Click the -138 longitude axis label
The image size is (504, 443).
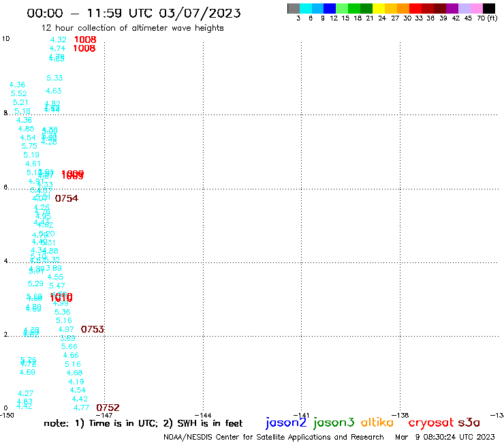(x=400, y=416)
